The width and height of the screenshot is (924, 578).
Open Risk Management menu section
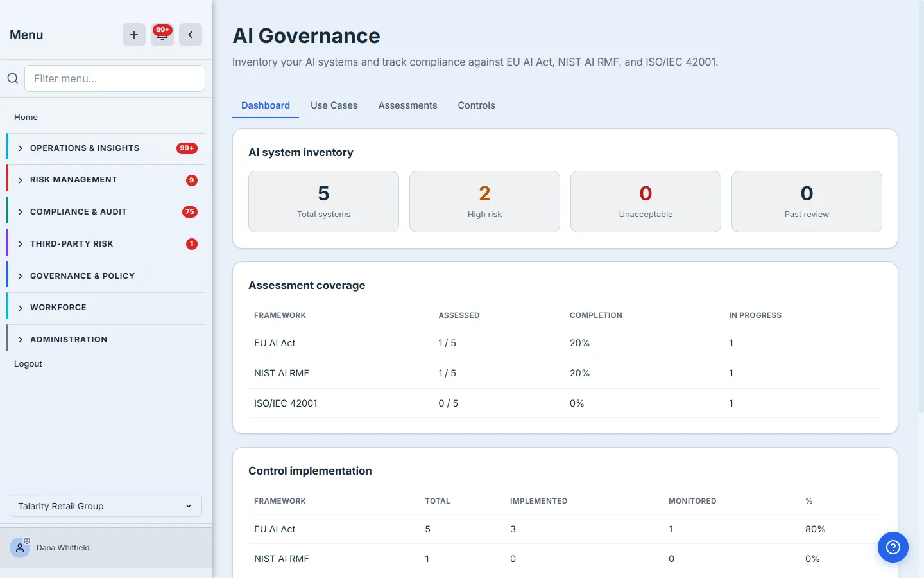pyautogui.click(x=106, y=180)
